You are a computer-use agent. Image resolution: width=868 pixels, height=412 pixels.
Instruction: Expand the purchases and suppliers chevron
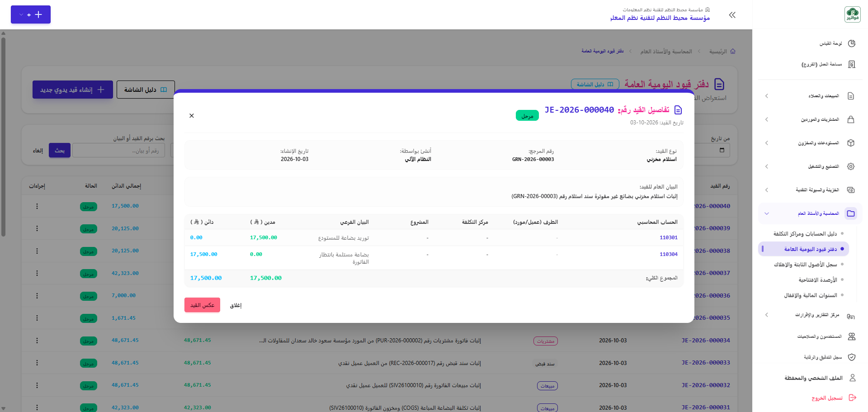pyautogui.click(x=767, y=119)
